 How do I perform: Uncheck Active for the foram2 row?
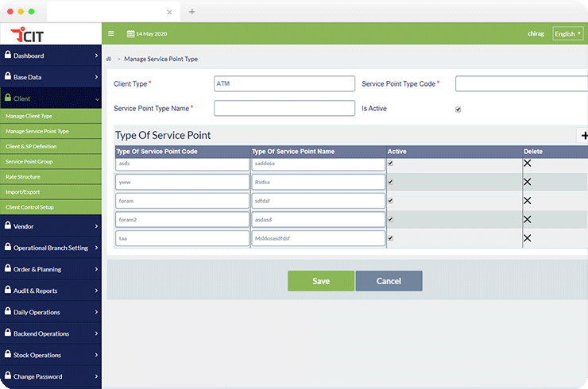click(390, 219)
